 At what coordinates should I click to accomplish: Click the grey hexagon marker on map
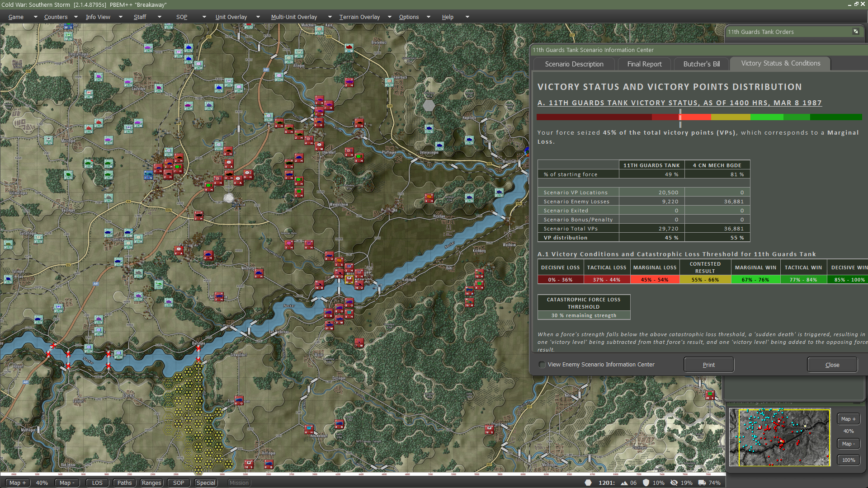point(429,106)
